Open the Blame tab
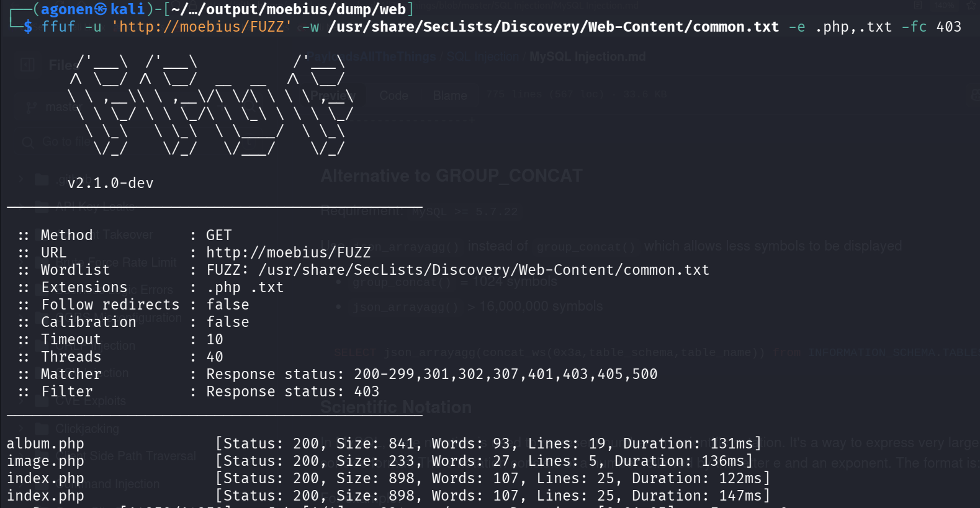This screenshot has height=508, width=980. coord(450,96)
